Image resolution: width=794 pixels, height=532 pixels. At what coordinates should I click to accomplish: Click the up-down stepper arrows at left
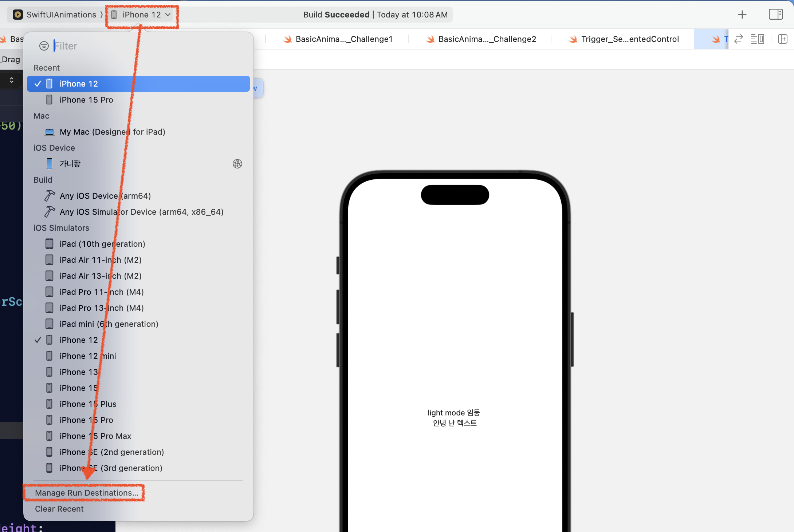click(x=12, y=80)
